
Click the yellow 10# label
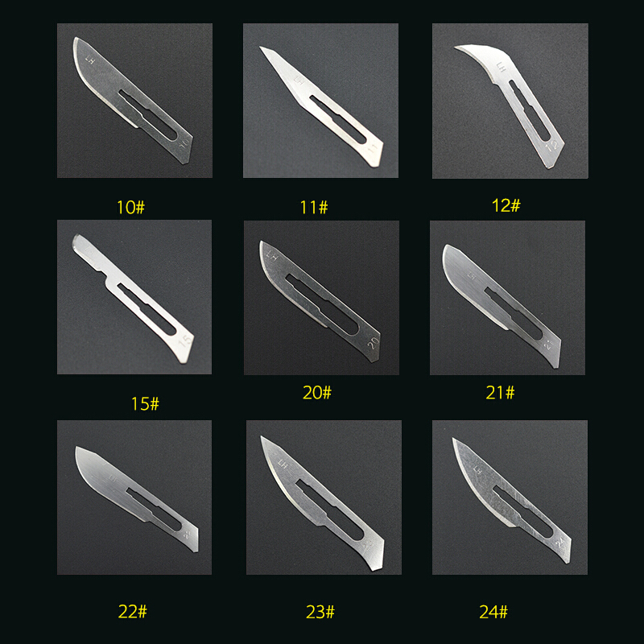131,208
